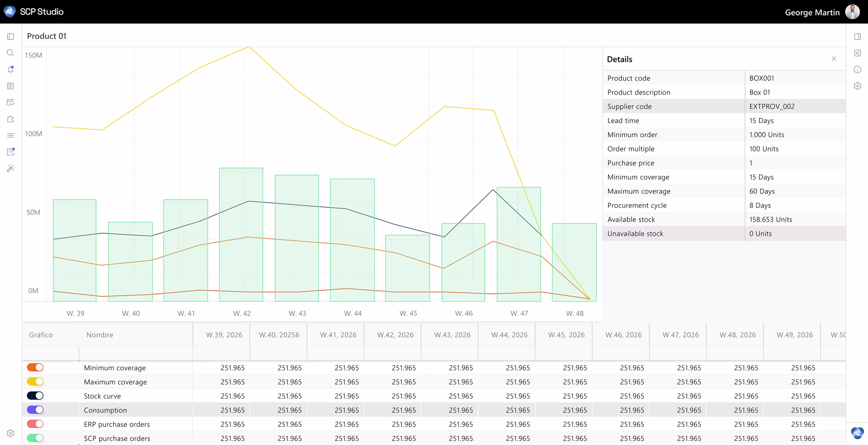The height and width of the screenshot is (445, 868).
Task: Click the chart report icon in sidebar
Action: coord(10,102)
